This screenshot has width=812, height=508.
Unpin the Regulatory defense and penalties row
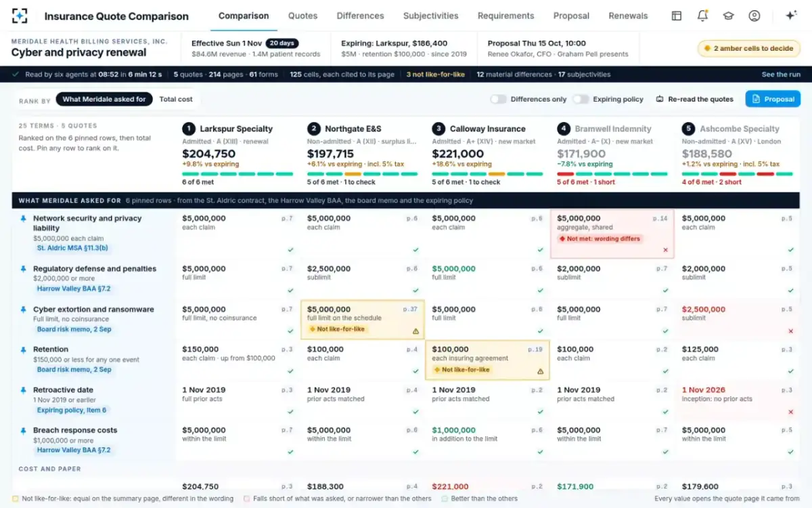point(24,269)
